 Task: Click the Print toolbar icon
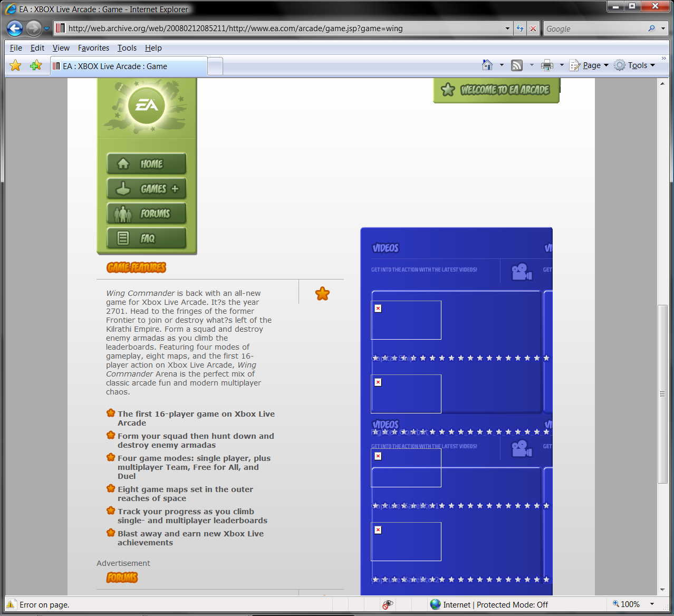coord(547,65)
